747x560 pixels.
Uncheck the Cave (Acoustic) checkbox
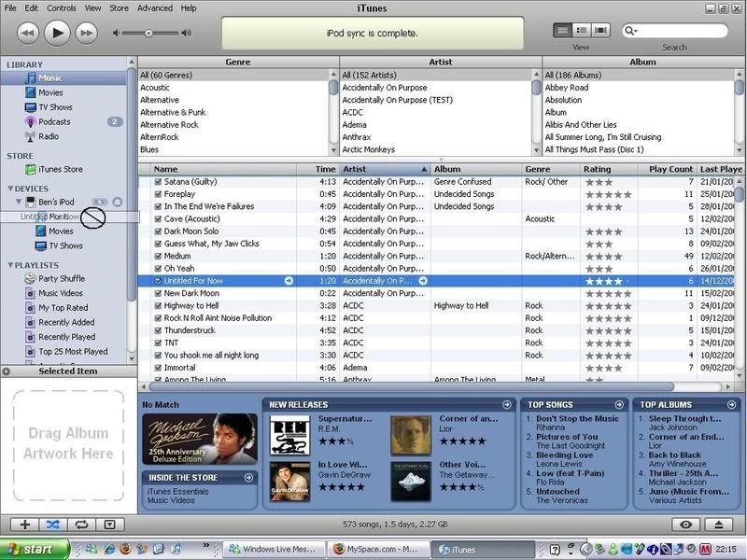point(158,219)
